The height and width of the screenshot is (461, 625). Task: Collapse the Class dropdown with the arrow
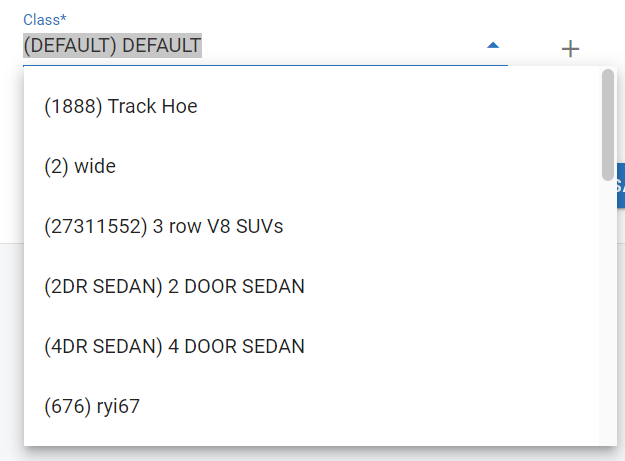(x=492, y=46)
